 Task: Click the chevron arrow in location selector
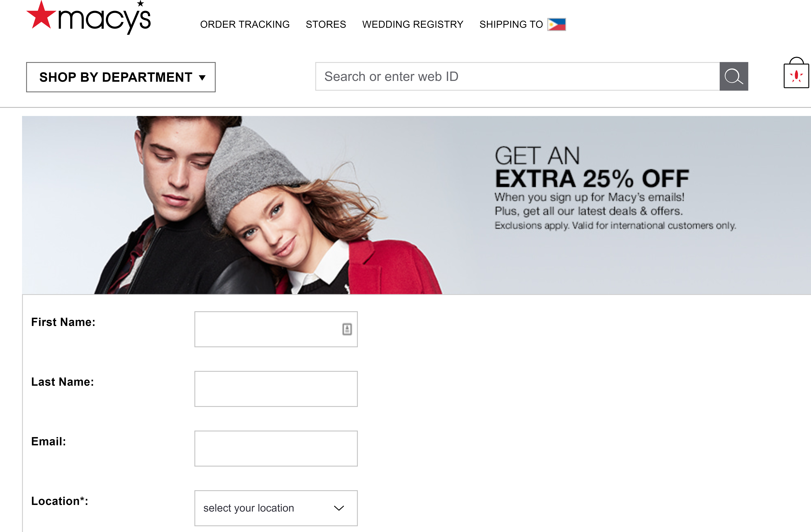pyautogui.click(x=339, y=508)
